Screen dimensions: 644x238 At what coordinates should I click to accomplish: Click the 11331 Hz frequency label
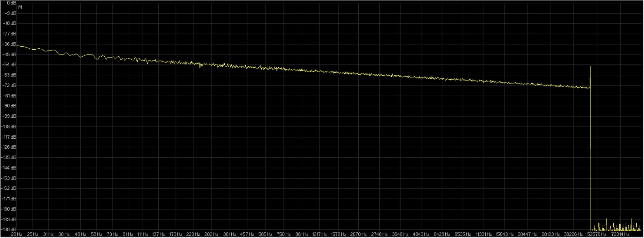(x=484, y=235)
